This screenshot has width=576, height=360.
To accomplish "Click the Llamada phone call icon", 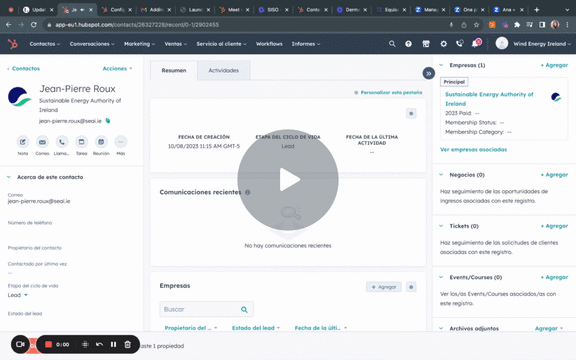I will (x=62, y=142).
